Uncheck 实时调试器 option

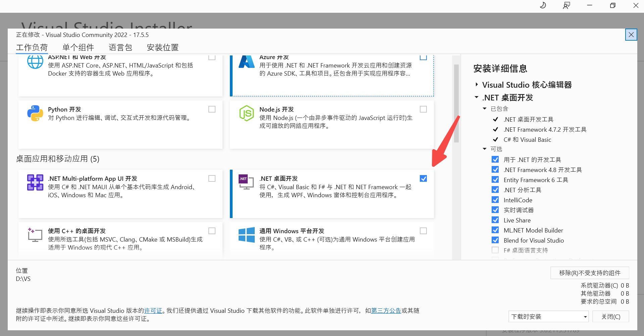coord(495,210)
